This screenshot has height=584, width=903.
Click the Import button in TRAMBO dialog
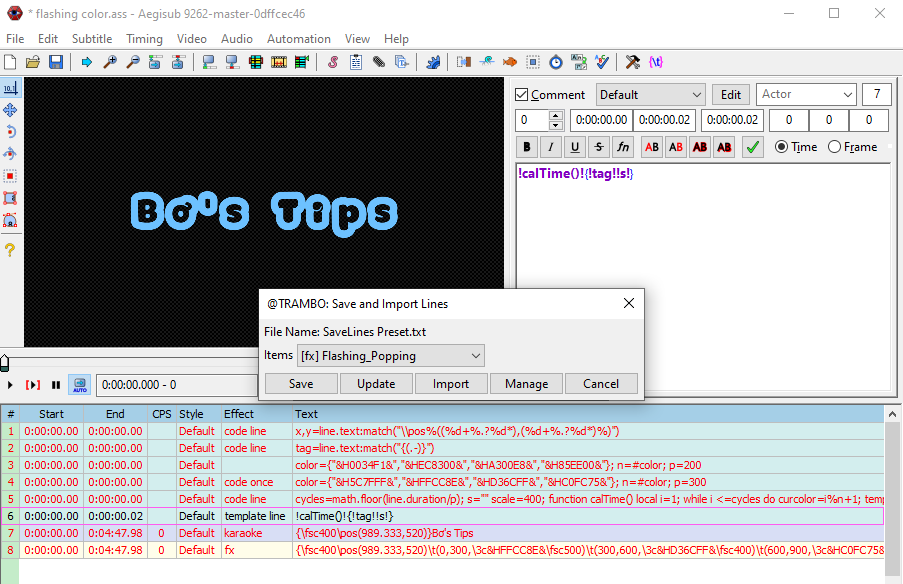click(x=451, y=383)
